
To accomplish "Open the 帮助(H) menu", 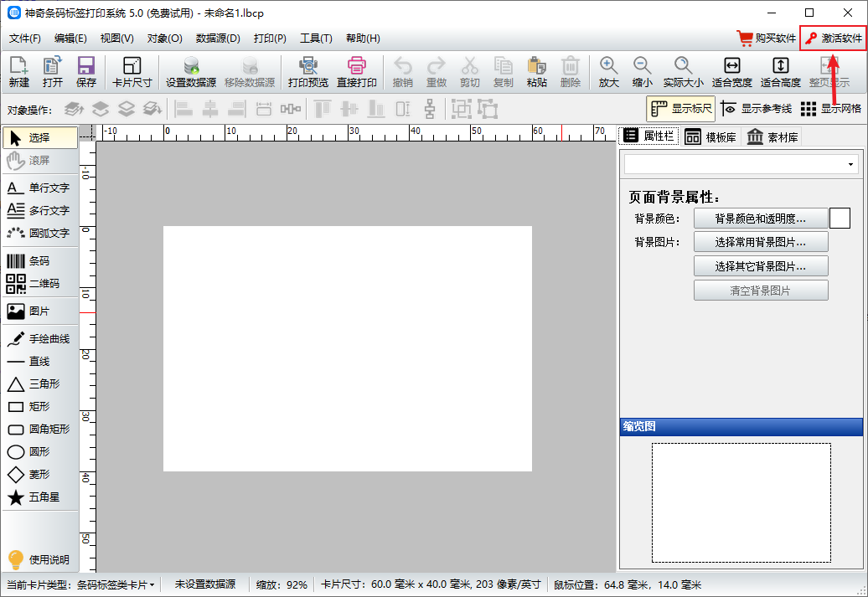I will tap(363, 39).
